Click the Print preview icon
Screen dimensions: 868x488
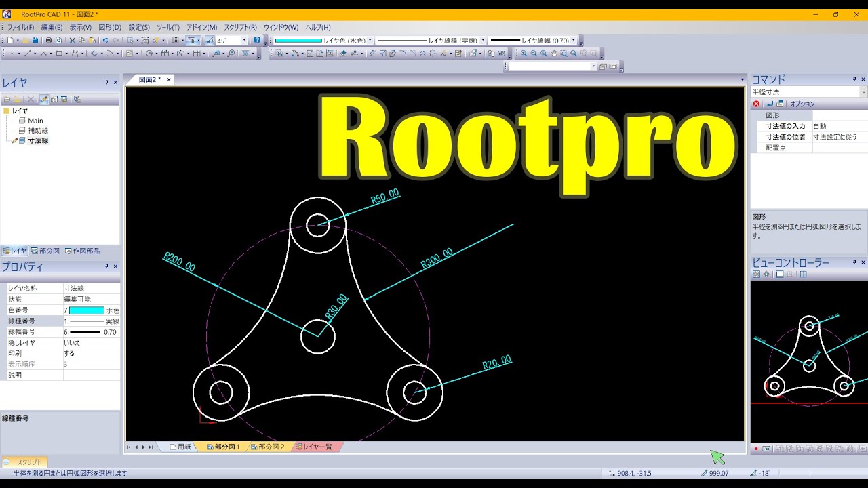click(59, 40)
